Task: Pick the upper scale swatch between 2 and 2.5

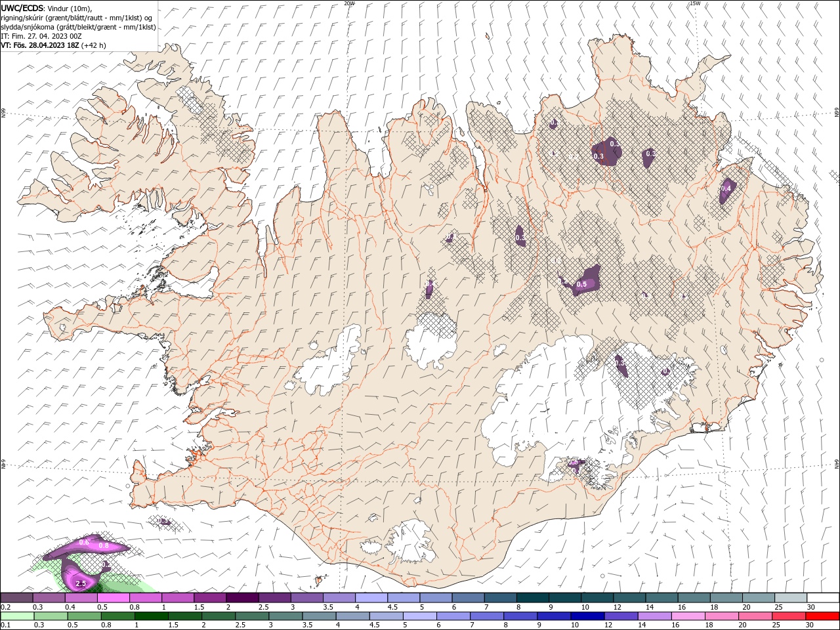Action: click(x=242, y=598)
